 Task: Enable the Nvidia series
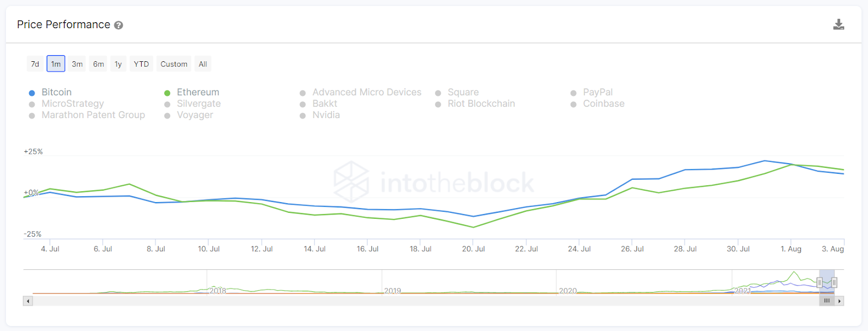point(320,115)
